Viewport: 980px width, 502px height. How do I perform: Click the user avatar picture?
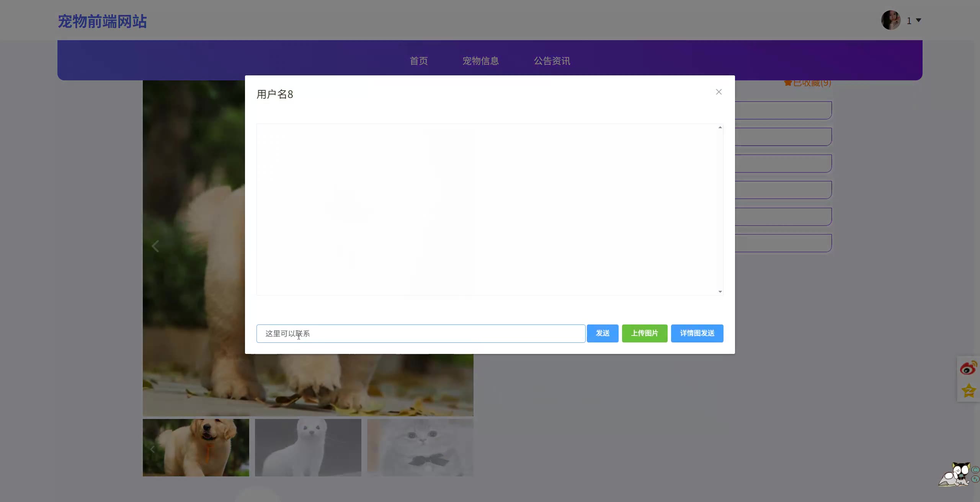pos(890,20)
